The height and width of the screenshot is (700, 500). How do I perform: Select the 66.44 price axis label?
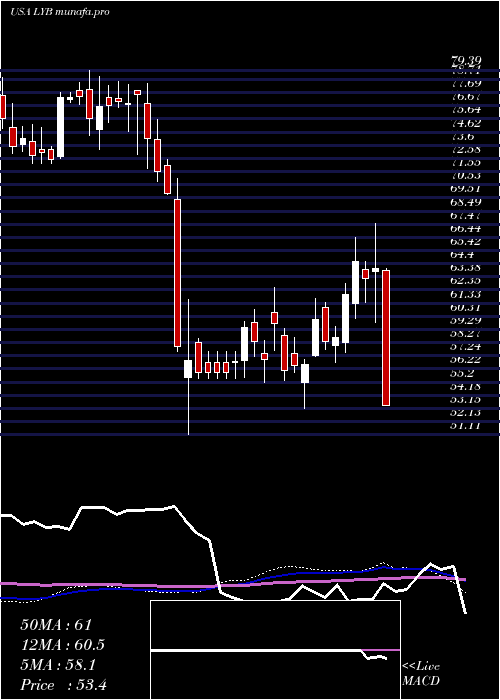tap(465, 229)
